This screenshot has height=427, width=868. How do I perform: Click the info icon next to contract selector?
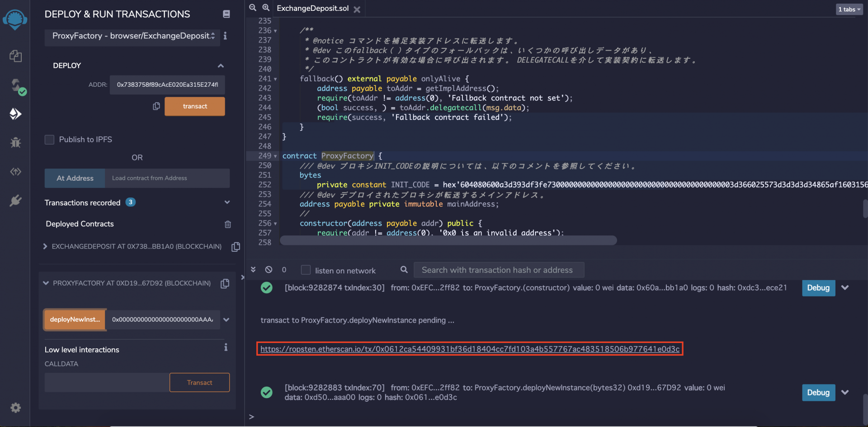pos(225,36)
